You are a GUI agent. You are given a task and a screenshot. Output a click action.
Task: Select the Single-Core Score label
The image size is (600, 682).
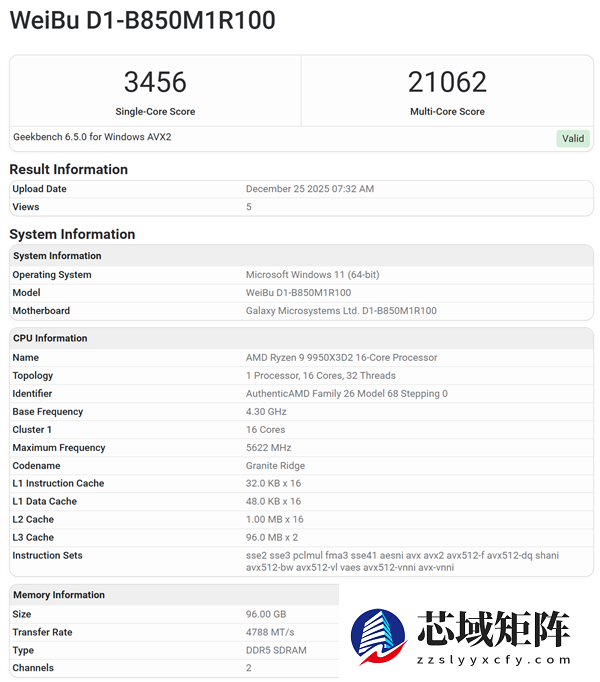click(155, 112)
